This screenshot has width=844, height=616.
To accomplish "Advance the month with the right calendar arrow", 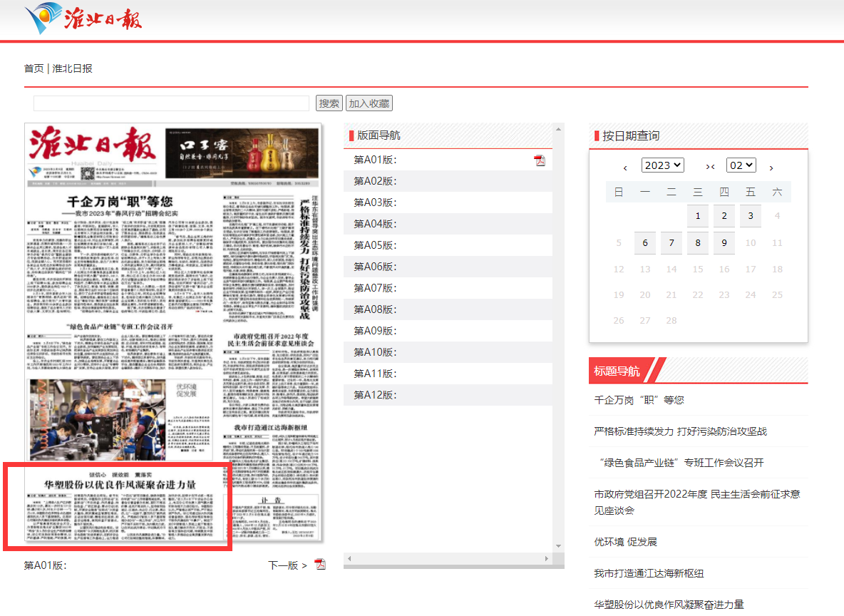I will pyautogui.click(x=771, y=168).
